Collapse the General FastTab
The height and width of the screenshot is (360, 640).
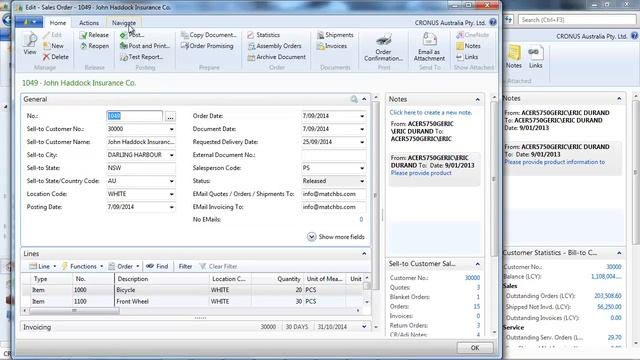coord(364,99)
